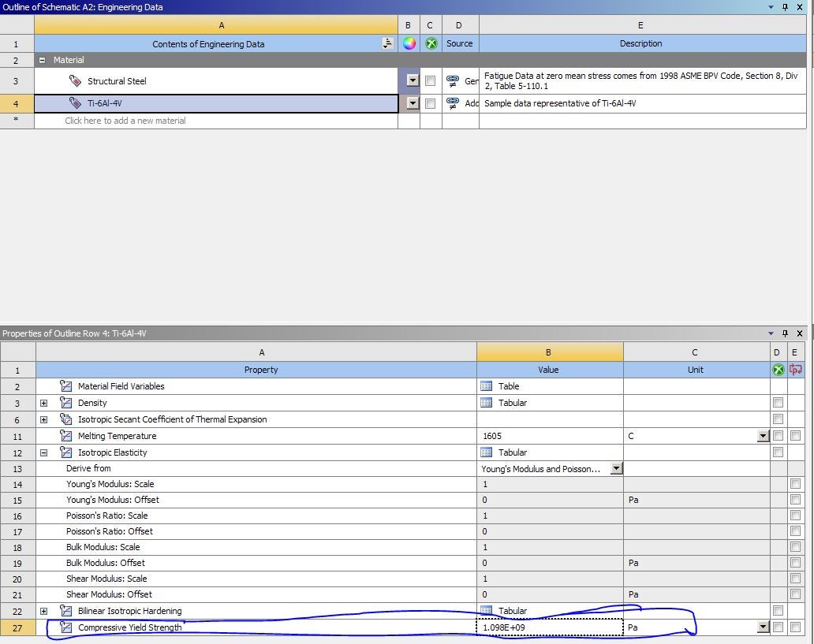This screenshot has width=814, height=644.
Task: Open the Tabular data icon for Isotropic Elasticity
Action: click(x=487, y=452)
